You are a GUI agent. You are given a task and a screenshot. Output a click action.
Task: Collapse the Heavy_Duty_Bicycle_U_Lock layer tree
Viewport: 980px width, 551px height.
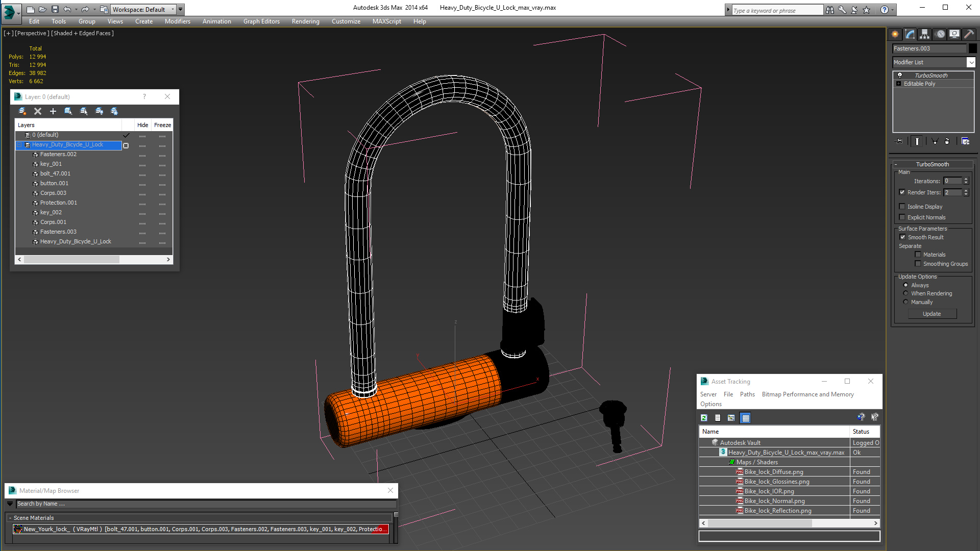19,145
